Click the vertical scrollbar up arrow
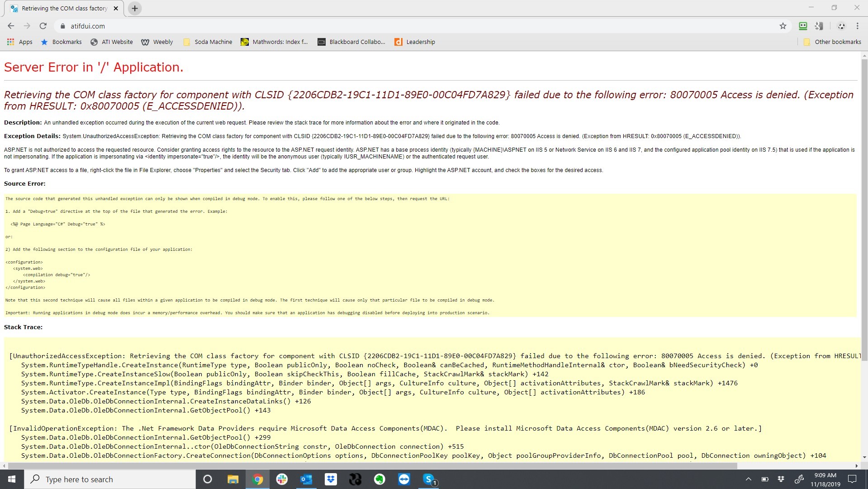Image resolution: width=868 pixels, height=489 pixels. 864,56
